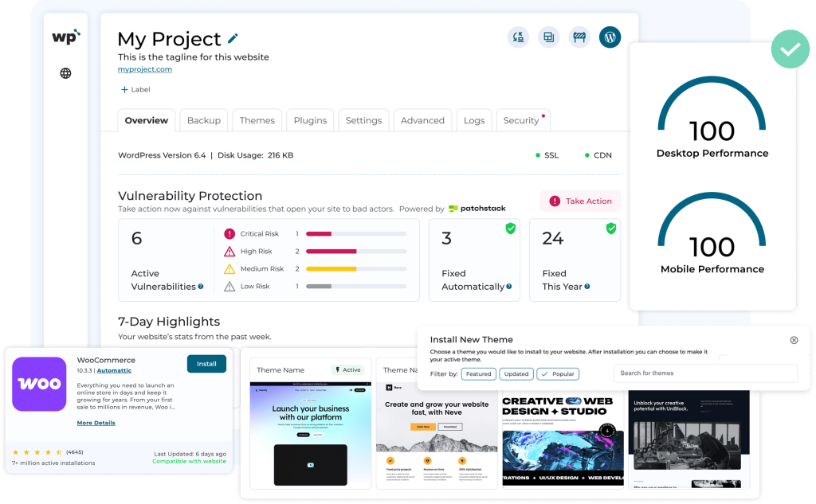
Task: Close the Install New Theme dialog
Action: (x=794, y=340)
